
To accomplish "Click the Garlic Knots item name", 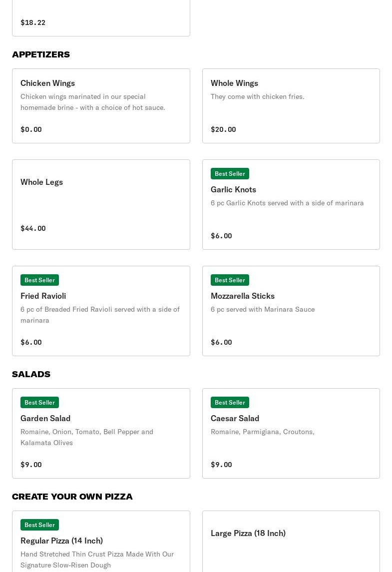I will pyautogui.click(x=233, y=190).
